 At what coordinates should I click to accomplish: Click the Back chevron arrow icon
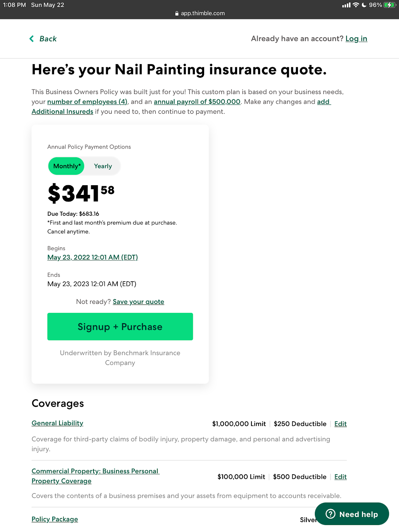(32, 39)
